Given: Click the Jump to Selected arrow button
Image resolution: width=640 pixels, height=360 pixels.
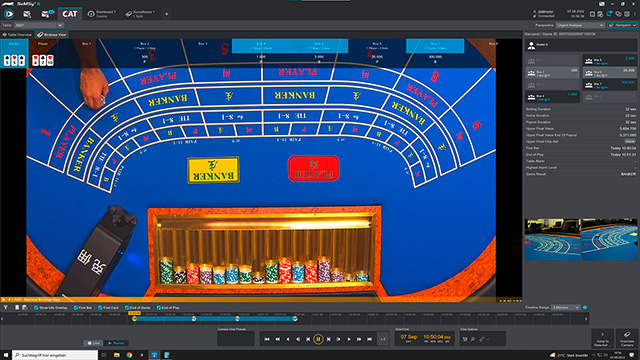Looking at the screenshot, I should coord(602,338).
